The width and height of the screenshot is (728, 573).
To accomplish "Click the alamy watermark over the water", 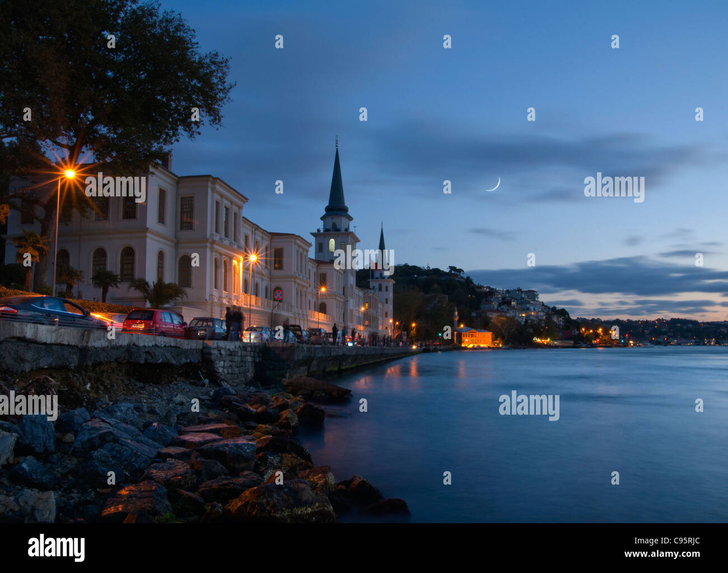I will pos(529,406).
